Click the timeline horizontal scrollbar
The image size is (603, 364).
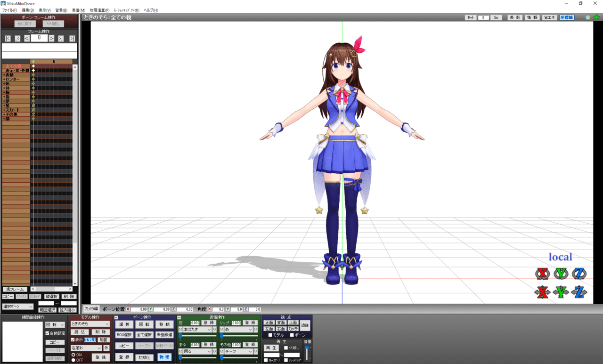52,289
